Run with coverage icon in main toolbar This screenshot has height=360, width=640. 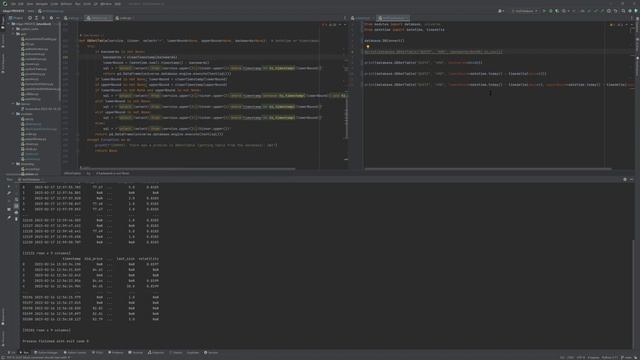click(x=557, y=11)
